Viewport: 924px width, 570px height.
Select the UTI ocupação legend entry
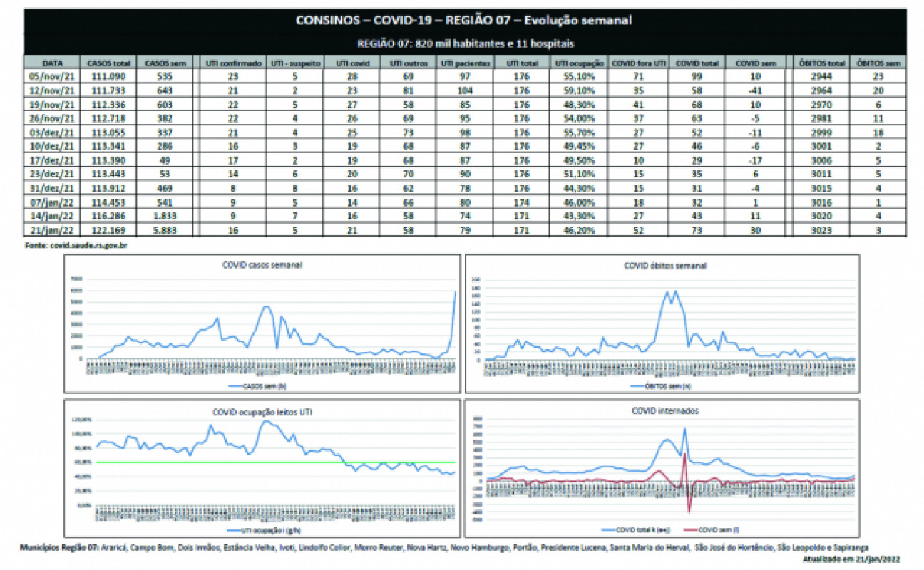tap(262, 531)
